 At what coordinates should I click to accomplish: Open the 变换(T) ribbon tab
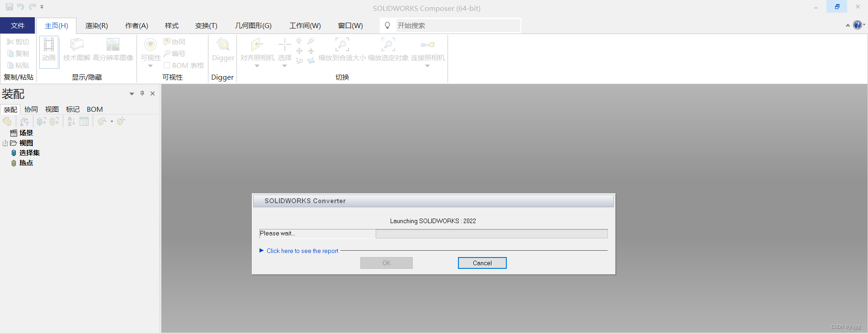tap(206, 25)
